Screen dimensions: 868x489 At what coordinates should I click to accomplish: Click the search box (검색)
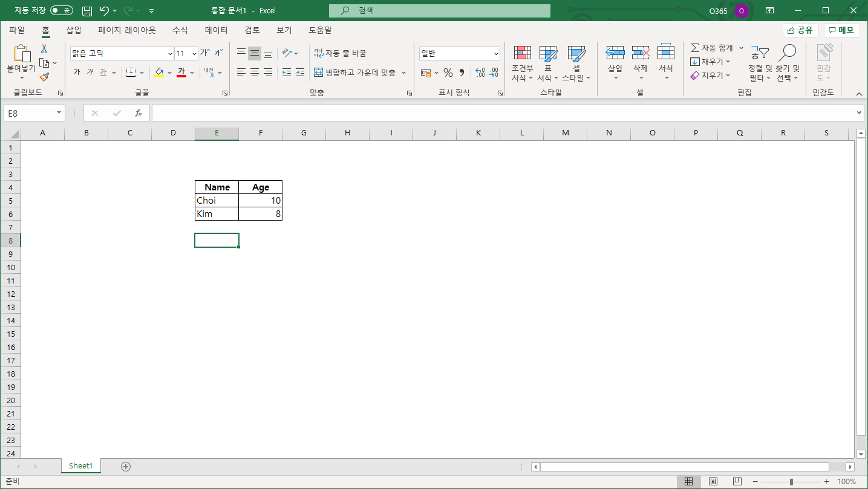tap(440, 11)
